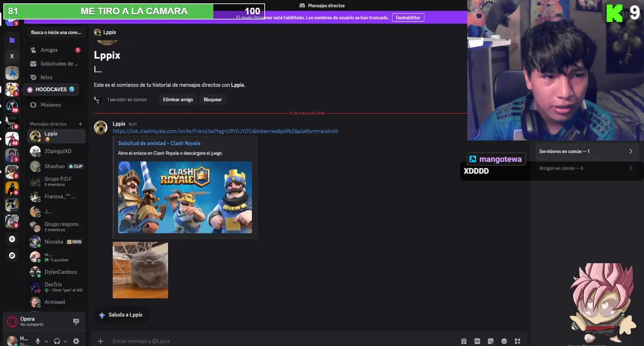Open the apps icon in message bar
This screenshot has height=346, width=644.
pos(518,341)
